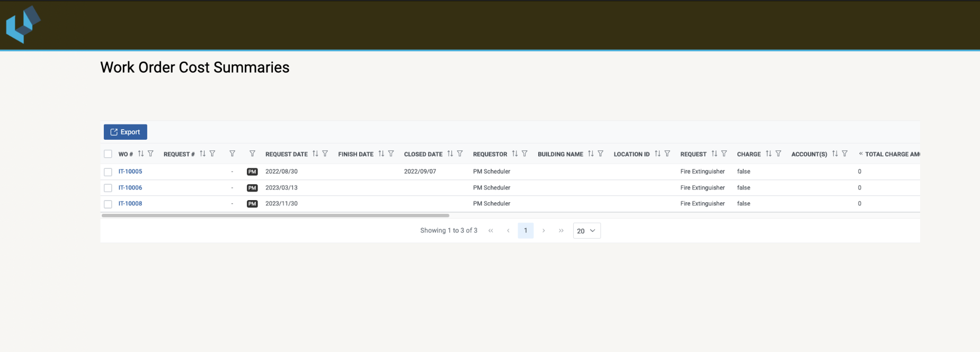Open the rows-per-page dropdown showing 20
980x352 pixels.
[586, 231]
